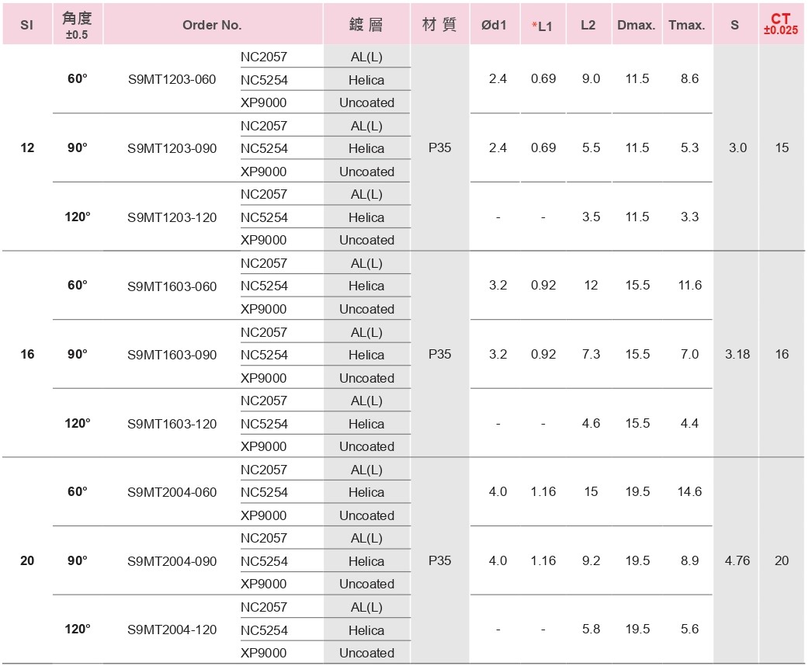Viewport: 812px width, 666px height.
Task: Click Tmax value 14.6
Action: [690, 491]
